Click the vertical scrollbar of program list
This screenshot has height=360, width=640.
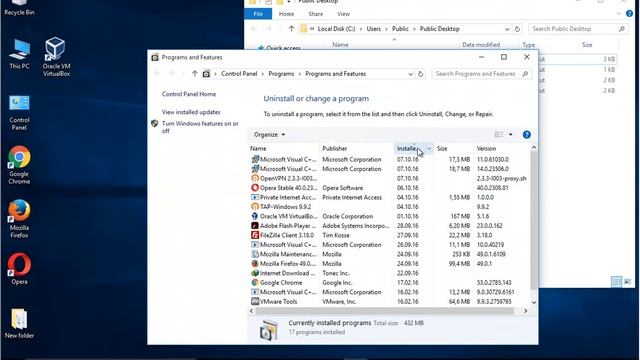click(534, 220)
